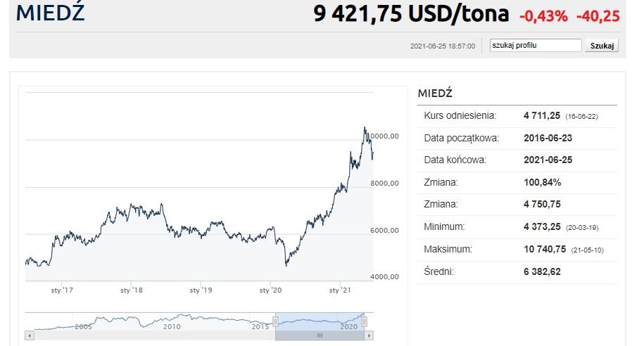Screen dimensions: 644x346
Task: Click the left range handle in navigator
Action: (275, 321)
